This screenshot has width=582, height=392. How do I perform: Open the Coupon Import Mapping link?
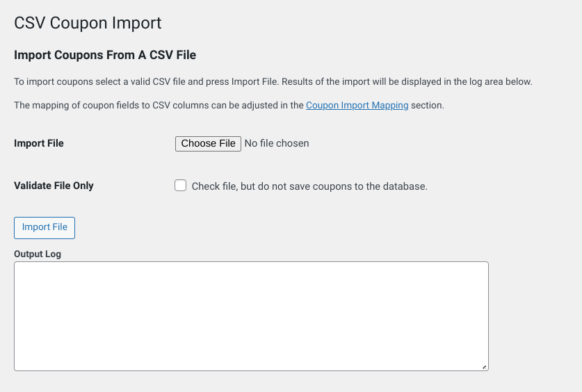(x=357, y=106)
